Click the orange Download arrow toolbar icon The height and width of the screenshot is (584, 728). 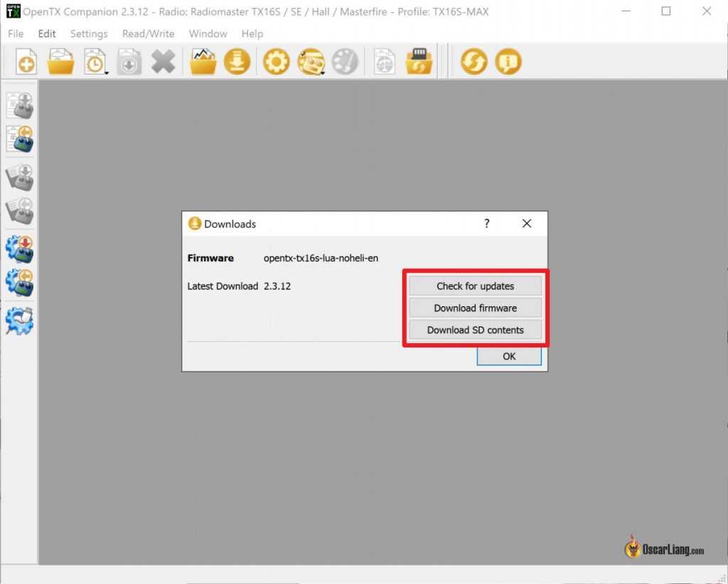click(x=237, y=62)
